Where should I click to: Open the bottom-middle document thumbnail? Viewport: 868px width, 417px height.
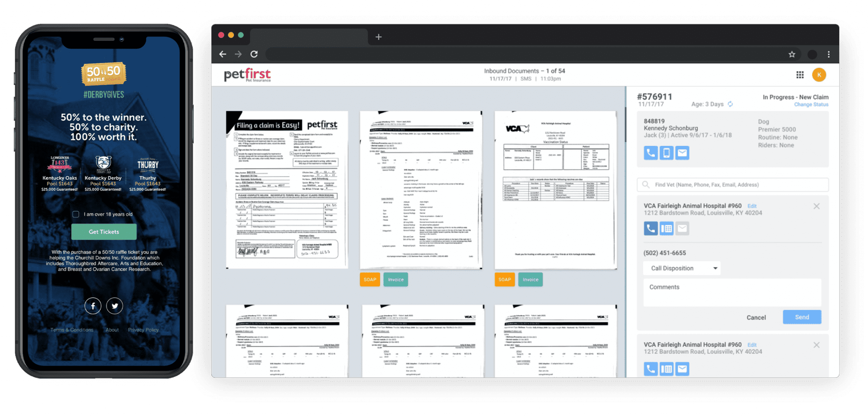click(x=423, y=341)
